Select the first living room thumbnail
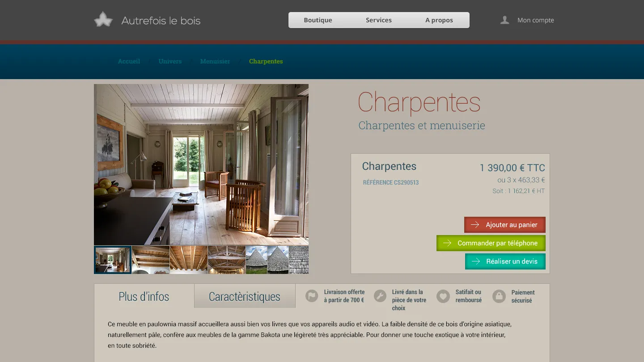This screenshot has height=362, width=644. click(113, 260)
